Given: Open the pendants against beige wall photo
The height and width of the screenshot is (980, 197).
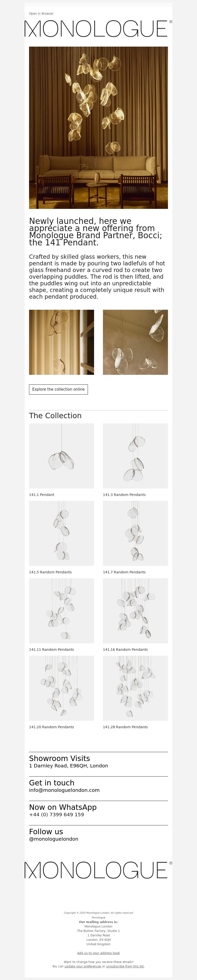Looking at the screenshot, I should point(135,342).
